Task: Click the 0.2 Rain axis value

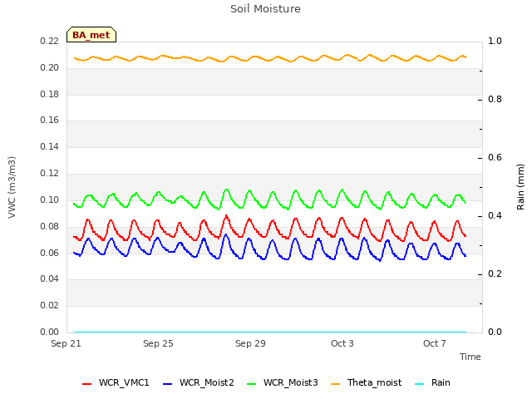Action: tap(495, 273)
